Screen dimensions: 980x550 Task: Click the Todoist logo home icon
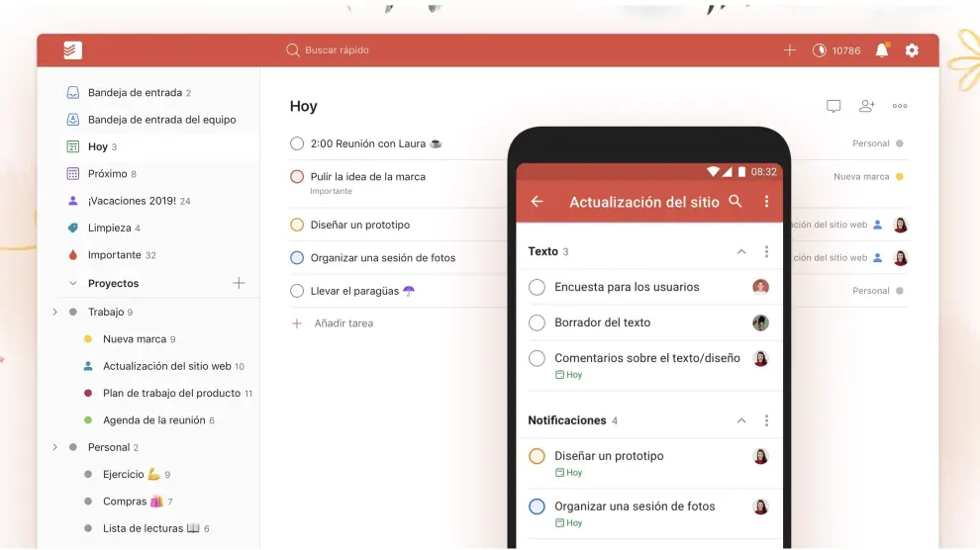pos(72,50)
